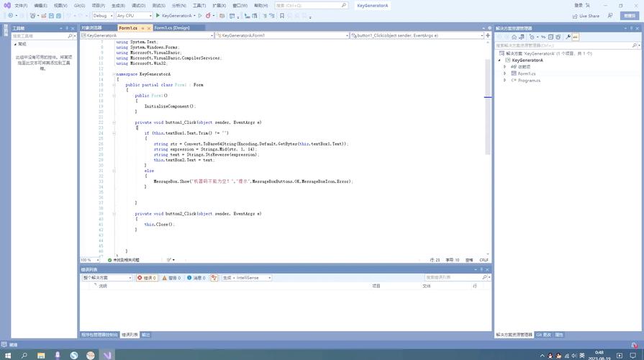644x360 pixels.
Task: Close the Form1.cs tab
Action: [x=149, y=28]
